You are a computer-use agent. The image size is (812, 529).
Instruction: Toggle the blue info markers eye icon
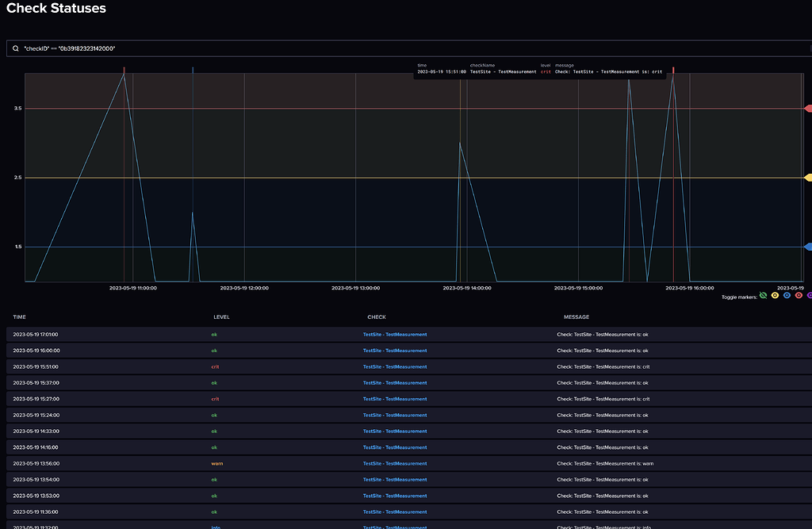[x=787, y=296]
